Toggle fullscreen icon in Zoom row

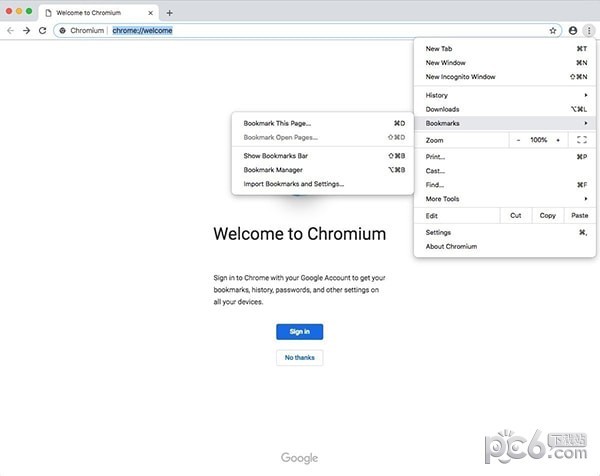[582, 140]
